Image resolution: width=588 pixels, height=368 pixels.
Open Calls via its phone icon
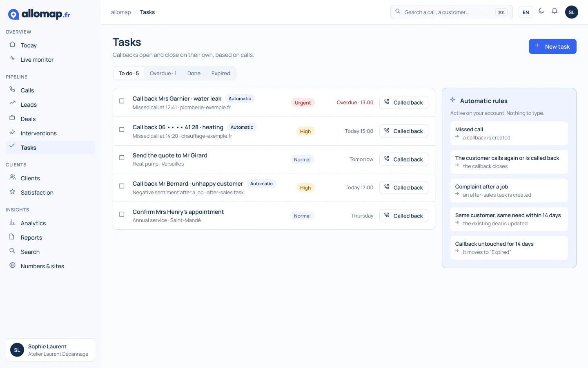(12, 90)
